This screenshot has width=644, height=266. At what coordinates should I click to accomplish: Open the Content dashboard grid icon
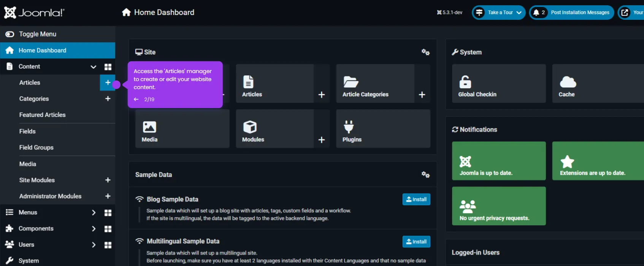pyautogui.click(x=108, y=67)
